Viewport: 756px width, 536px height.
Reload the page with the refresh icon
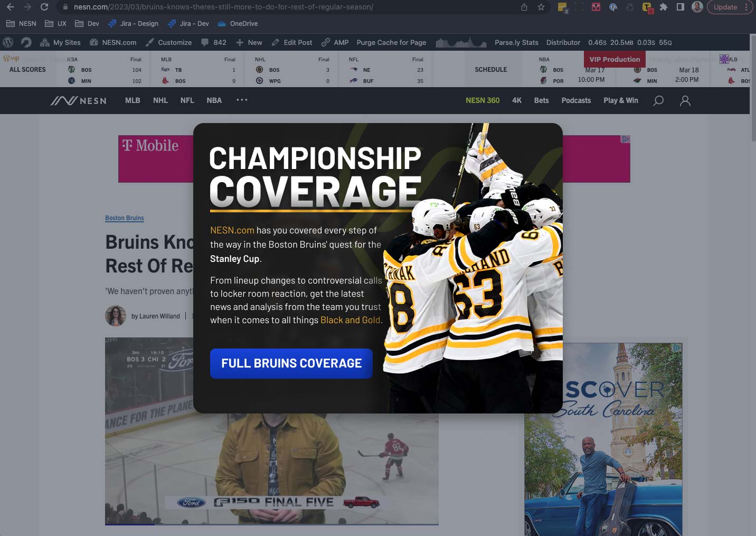(44, 7)
